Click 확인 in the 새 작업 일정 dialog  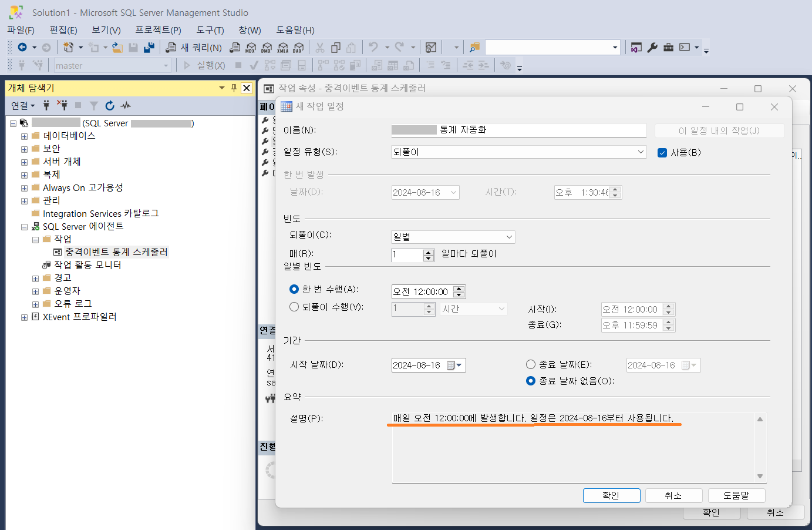[611, 495]
